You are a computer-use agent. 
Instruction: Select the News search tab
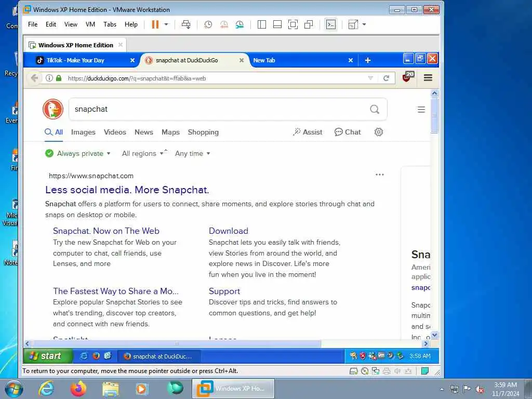pyautogui.click(x=144, y=132)
